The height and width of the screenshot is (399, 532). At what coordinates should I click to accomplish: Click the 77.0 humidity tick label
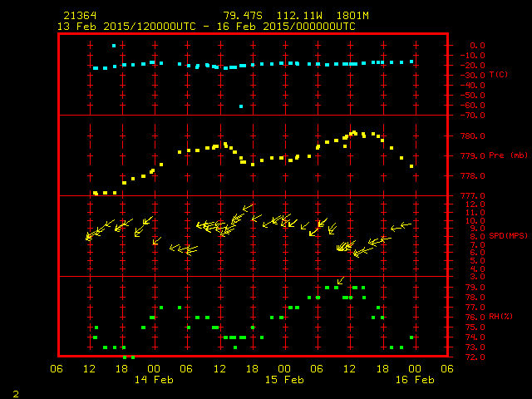tap(475, 308)
